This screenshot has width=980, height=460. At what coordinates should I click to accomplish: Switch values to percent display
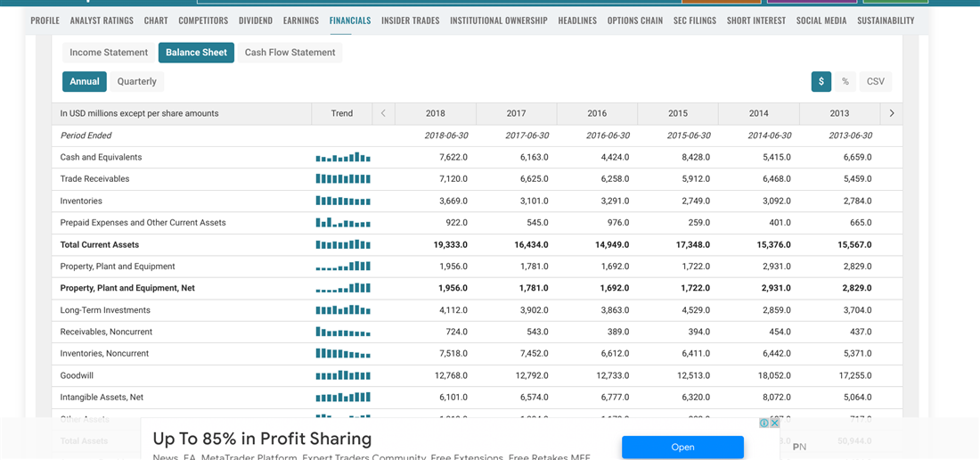point(845,81)
